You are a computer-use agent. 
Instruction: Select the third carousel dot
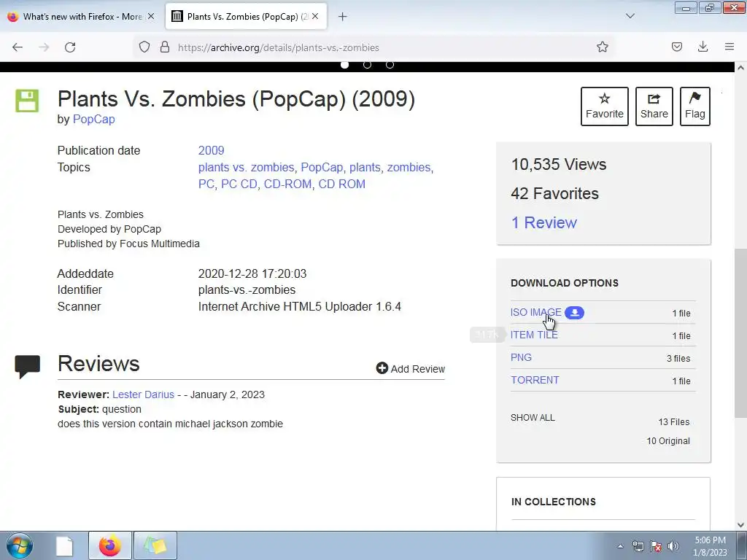[x=390, y=64]
